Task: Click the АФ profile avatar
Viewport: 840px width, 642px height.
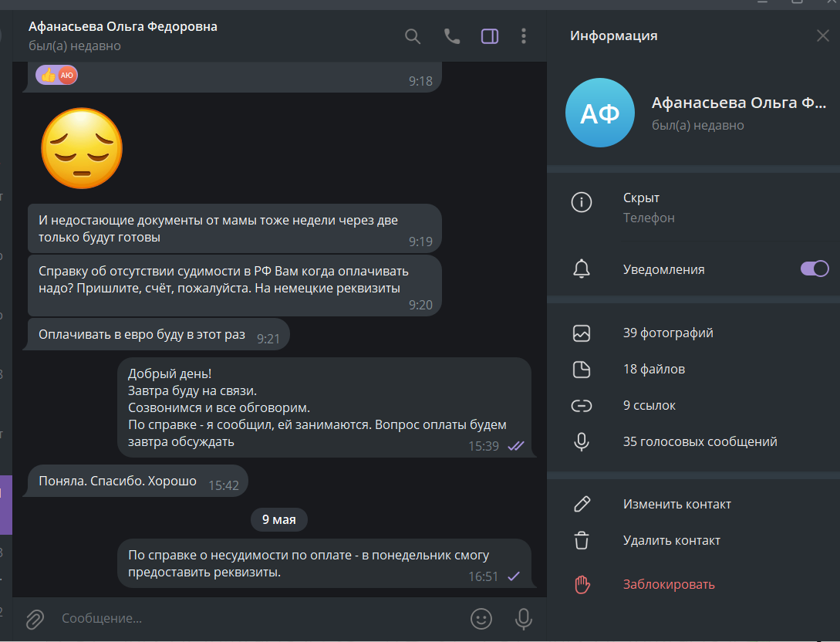Action: tap(600, 113)
